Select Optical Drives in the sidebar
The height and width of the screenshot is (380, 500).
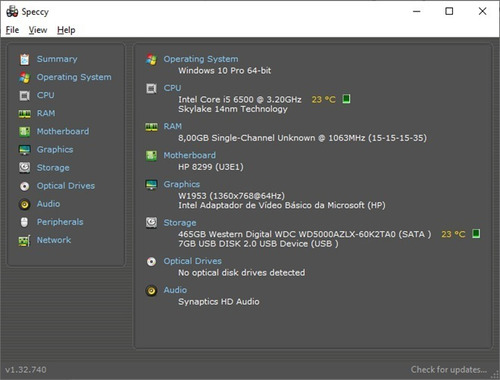click(x=66, y=186)
